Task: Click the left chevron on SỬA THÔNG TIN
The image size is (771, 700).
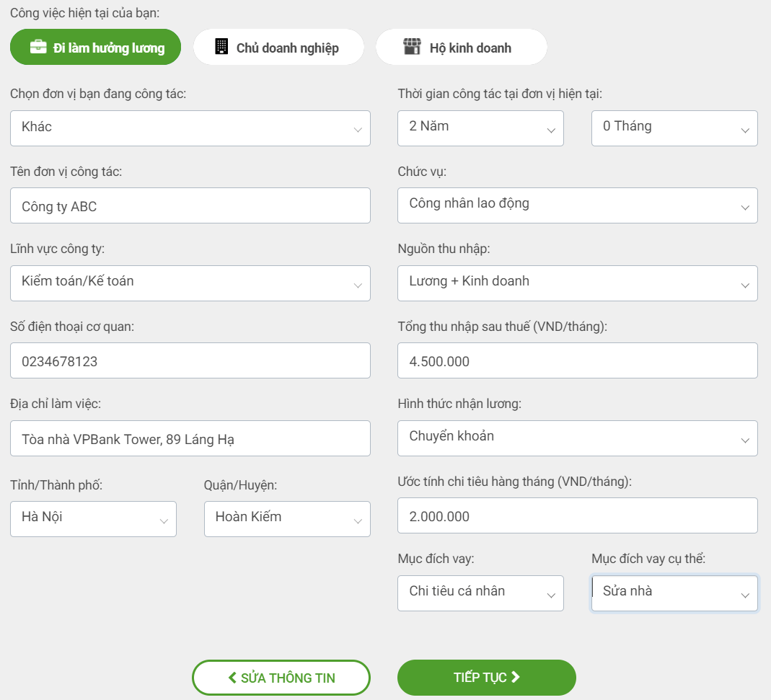Action: coord(232,678)
